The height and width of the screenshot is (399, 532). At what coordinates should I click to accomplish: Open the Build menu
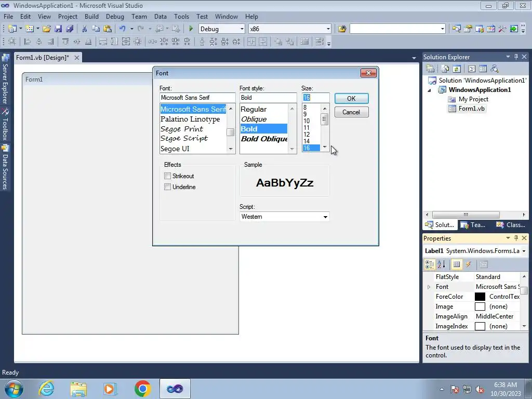pos(91,16)
